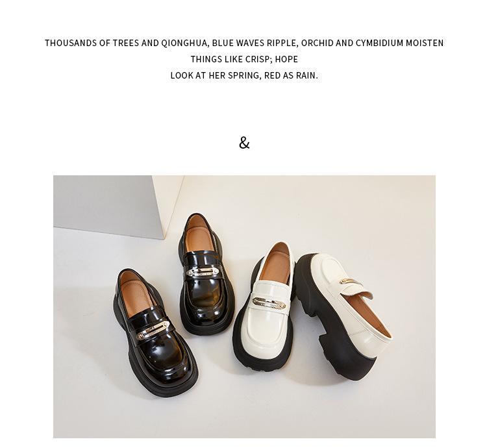Select the rear black patent loafer

(x=205, y=275)
